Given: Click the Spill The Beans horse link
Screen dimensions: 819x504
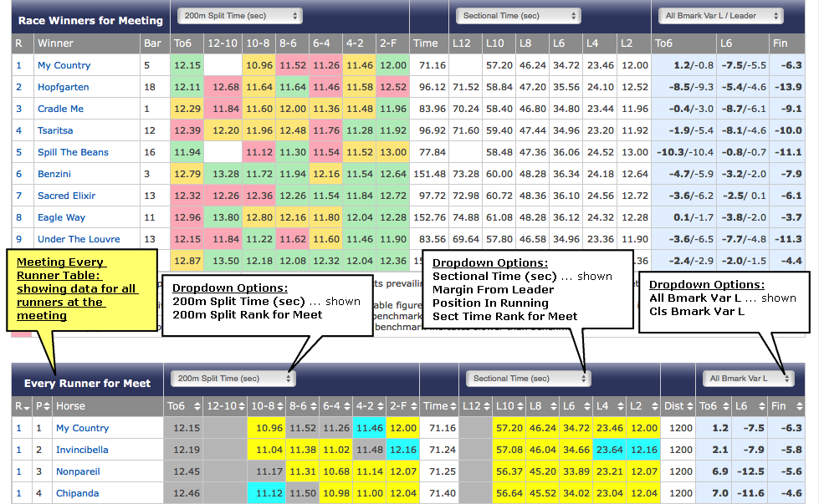Looking at the screenshot, I should click(73, 152).
